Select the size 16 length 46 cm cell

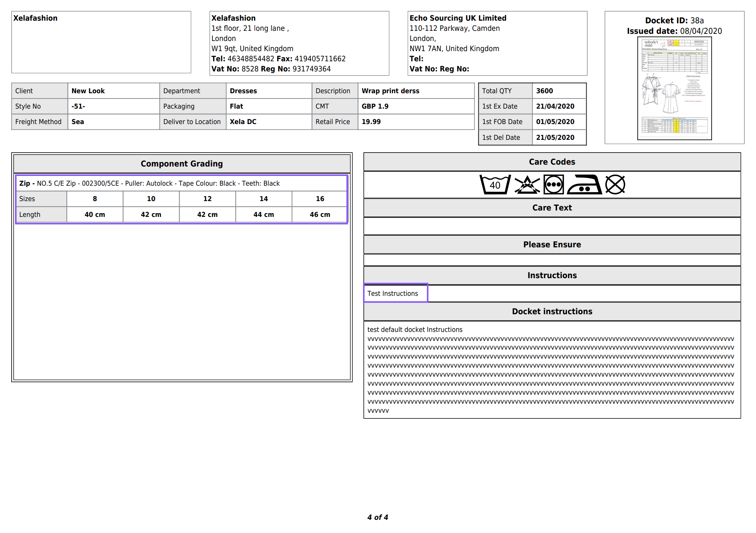[320, 215]
